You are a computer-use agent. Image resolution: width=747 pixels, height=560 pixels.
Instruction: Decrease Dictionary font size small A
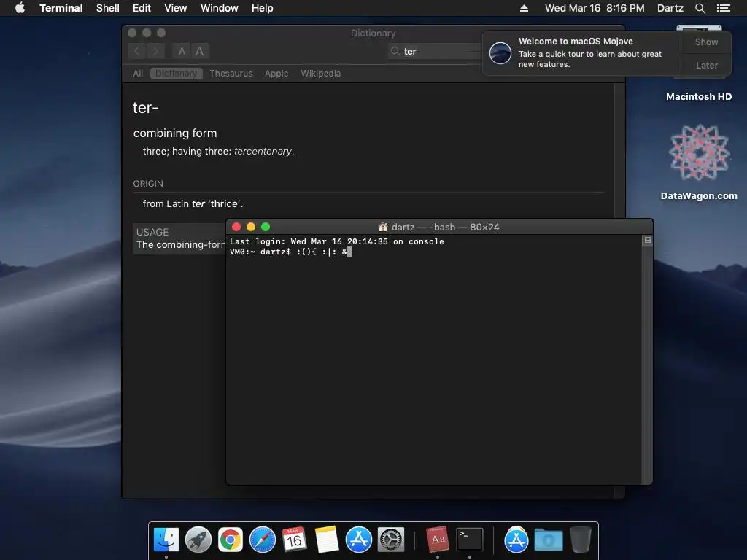click(182, 51)
